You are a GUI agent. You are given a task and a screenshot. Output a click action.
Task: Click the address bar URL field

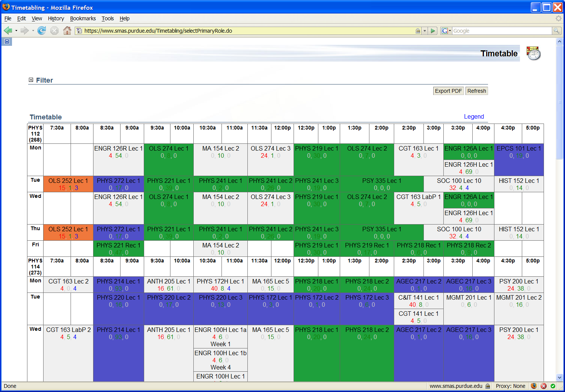248,31
